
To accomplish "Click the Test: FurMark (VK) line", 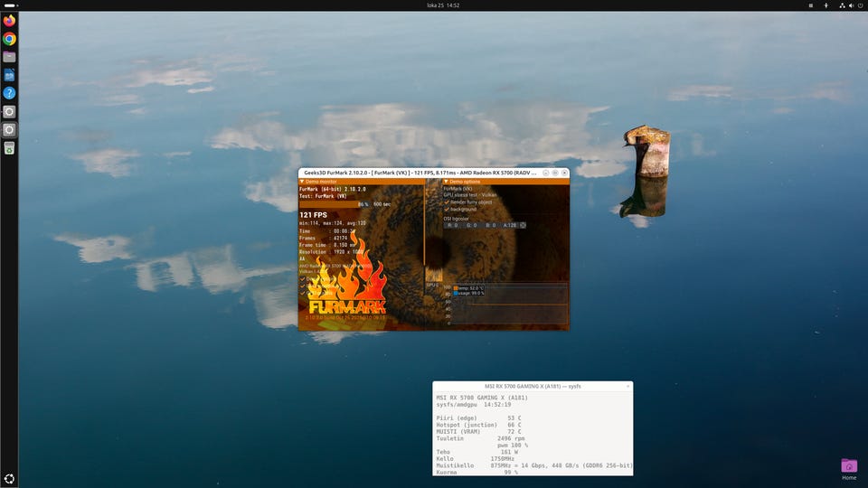I will (x=323, y=196).
